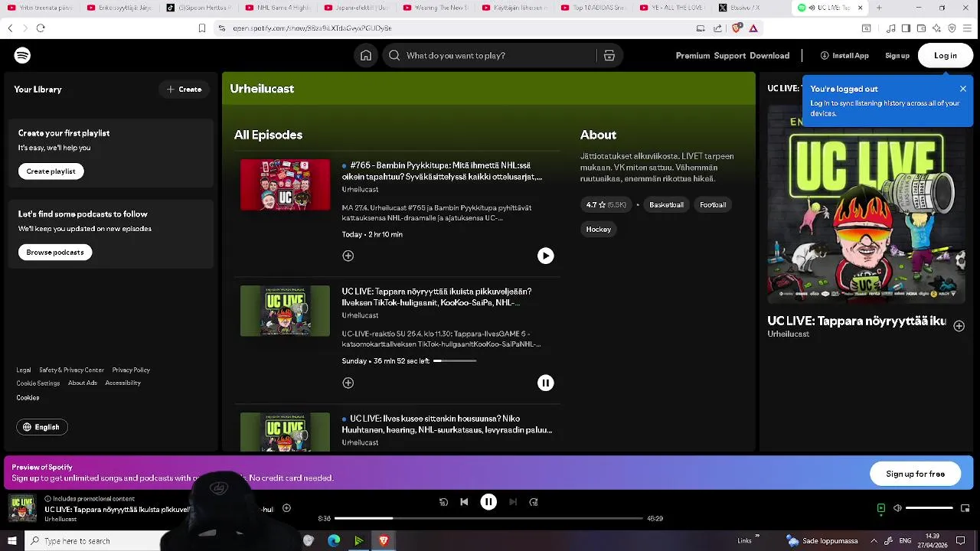Select the Hockey category tag
Screen dimensions: 980x551
[599, 230]
